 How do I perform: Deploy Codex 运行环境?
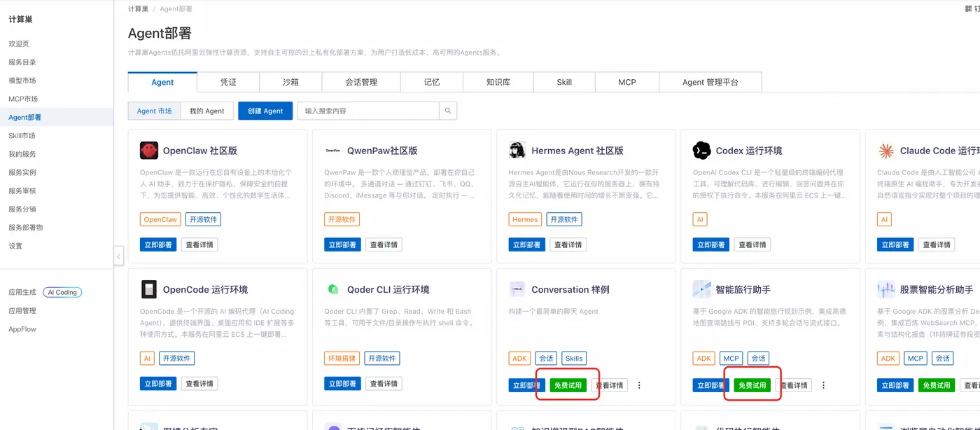tap(710, 244)
